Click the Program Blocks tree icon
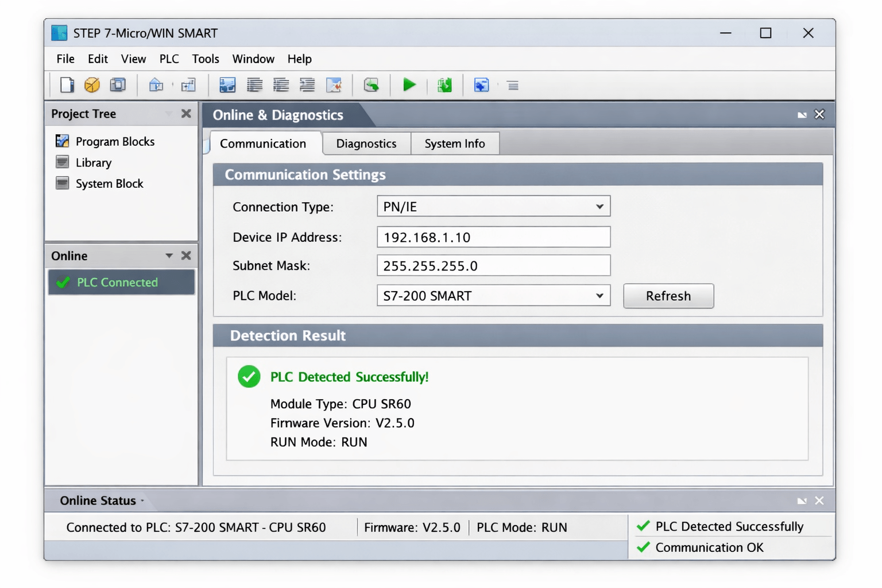 point(62,141)
